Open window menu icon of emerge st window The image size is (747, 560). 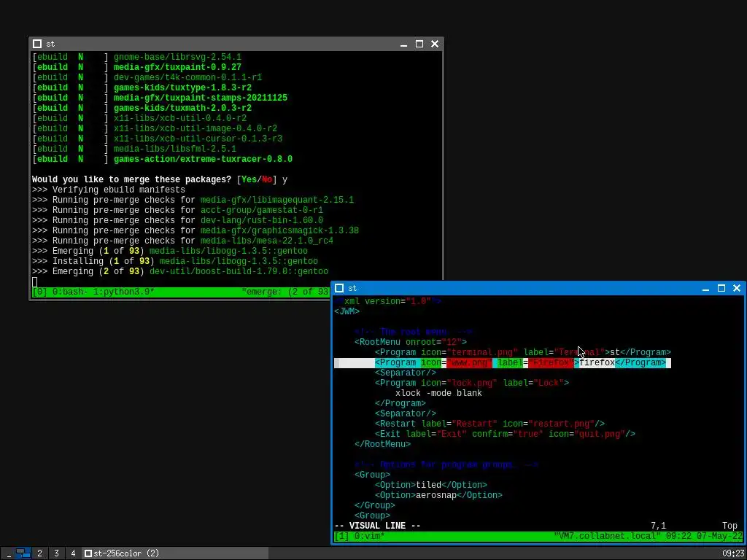point(37,44)
